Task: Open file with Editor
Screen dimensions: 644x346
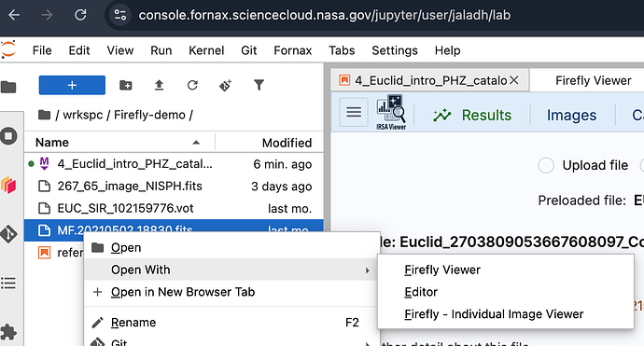Action: pos(505,292)
